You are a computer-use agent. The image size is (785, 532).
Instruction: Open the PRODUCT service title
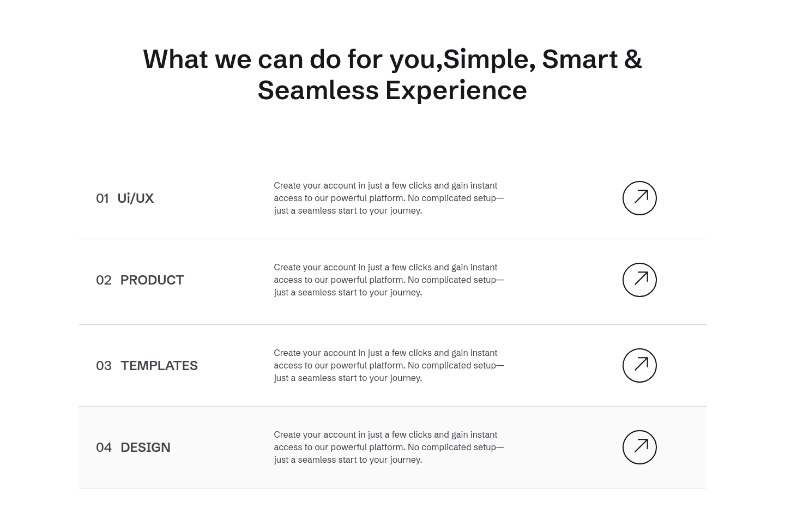152,280
